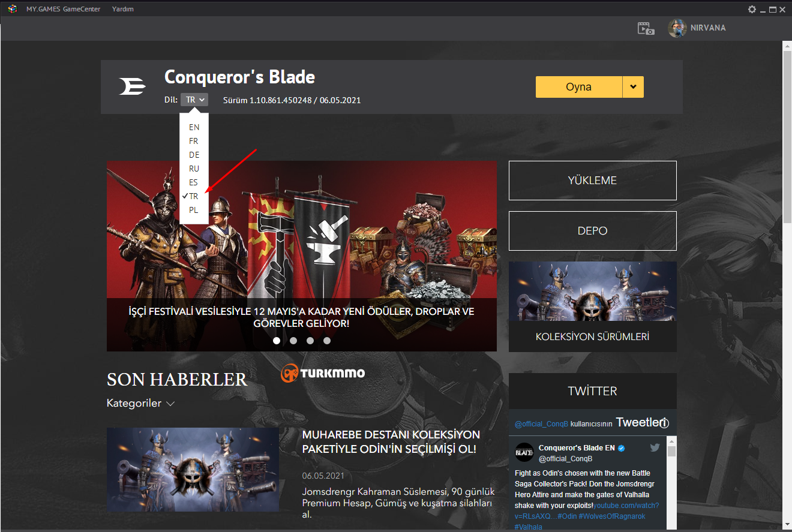This screenshot has height=532, width=792.
Task: Select ES language option
Action: click(x=194, y=182)
